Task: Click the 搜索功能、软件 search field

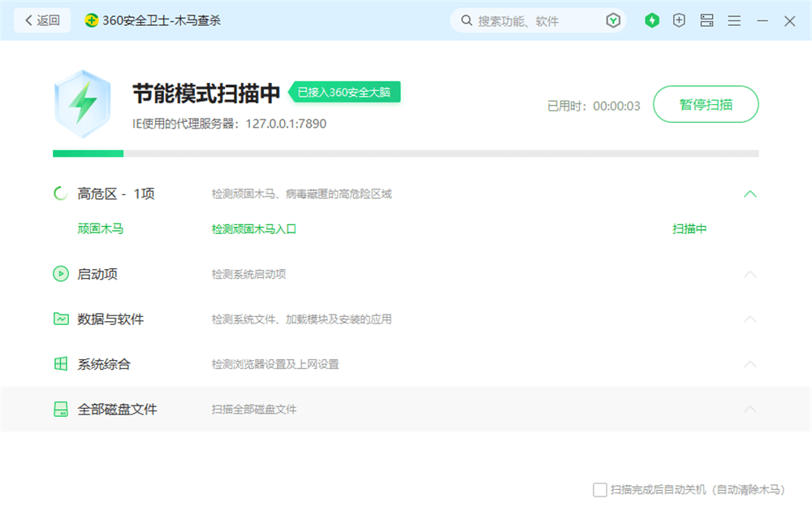Action: [x=528, y=20]
